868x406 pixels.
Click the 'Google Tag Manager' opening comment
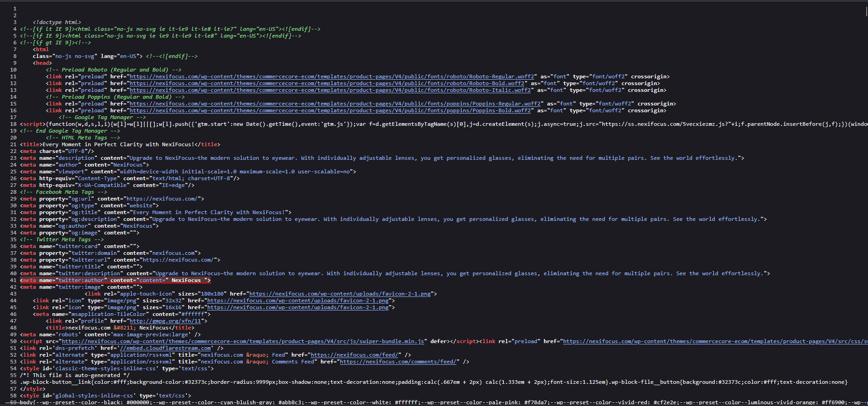coord(102,117)
